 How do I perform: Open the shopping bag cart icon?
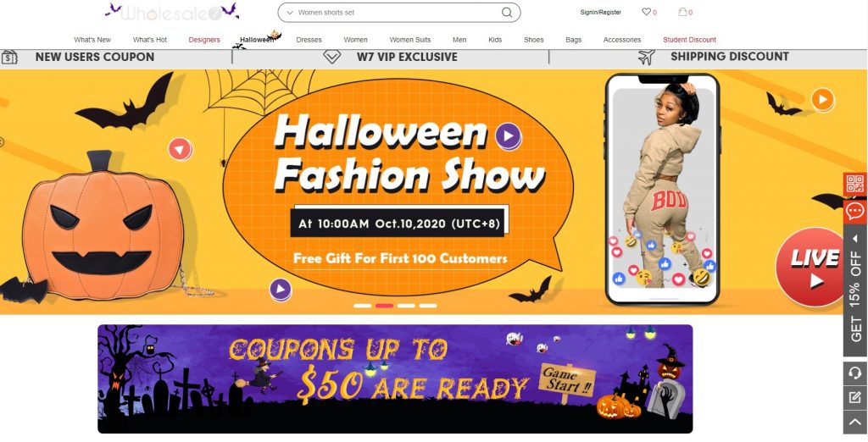pos(682,12)
